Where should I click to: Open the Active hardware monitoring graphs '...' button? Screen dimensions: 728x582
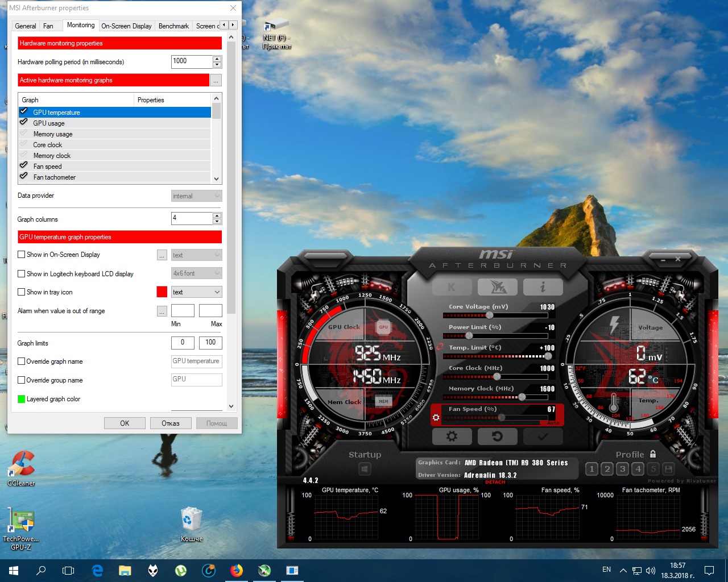[x=216, y=81]
